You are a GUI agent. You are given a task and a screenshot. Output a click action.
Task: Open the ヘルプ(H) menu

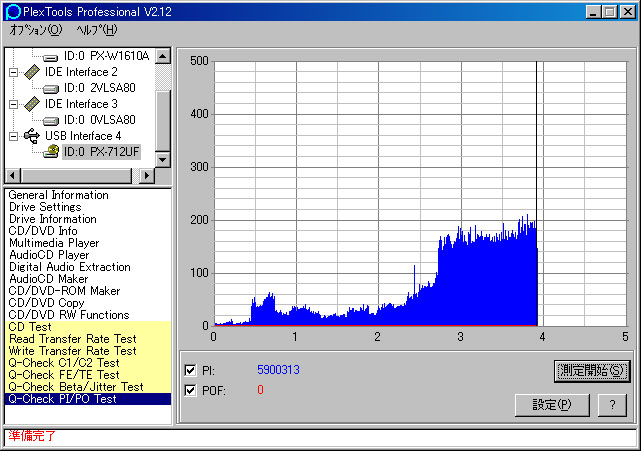coord(97,30)
